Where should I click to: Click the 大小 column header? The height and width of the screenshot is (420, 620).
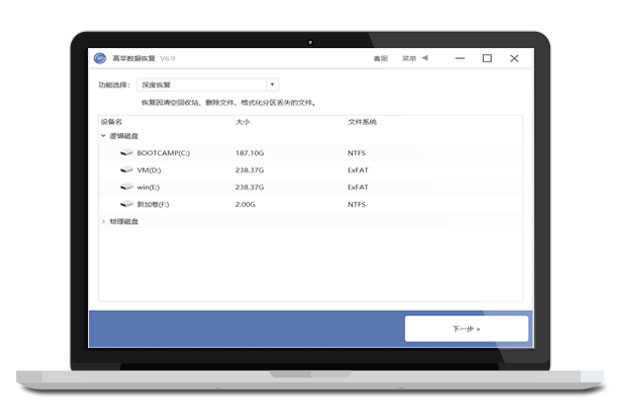point(243,122)
